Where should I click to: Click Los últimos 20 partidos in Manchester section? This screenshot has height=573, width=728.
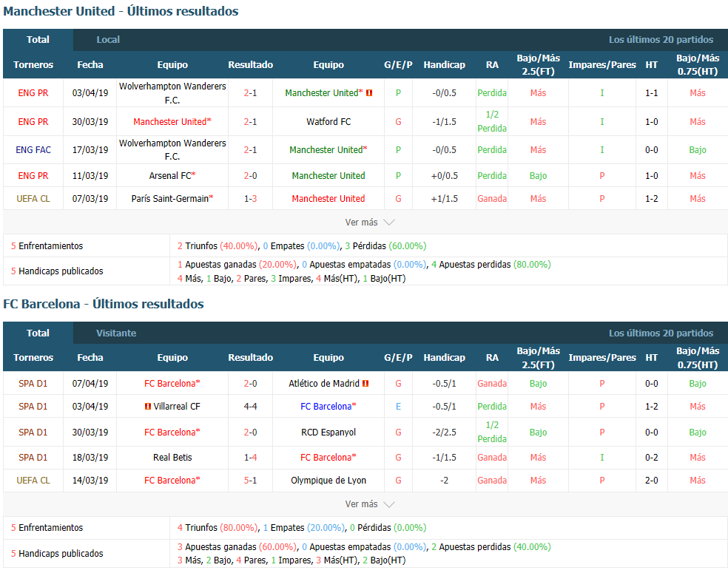click(x=661, y=40)
